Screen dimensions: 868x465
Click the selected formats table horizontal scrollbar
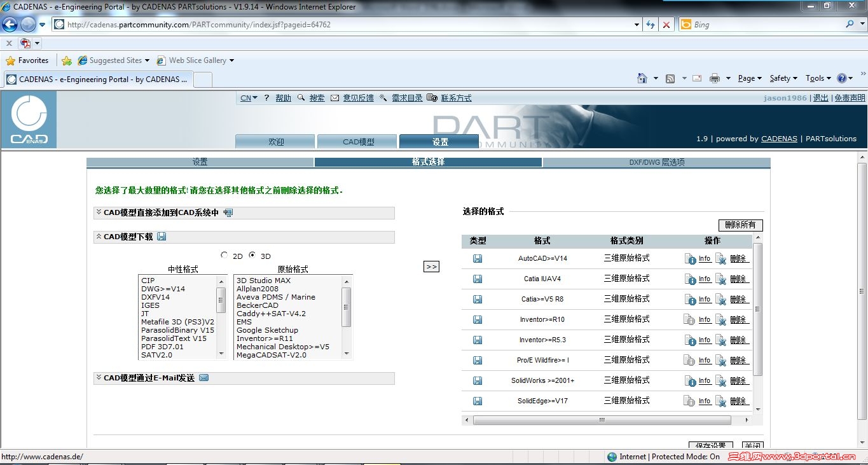[602, 420]
